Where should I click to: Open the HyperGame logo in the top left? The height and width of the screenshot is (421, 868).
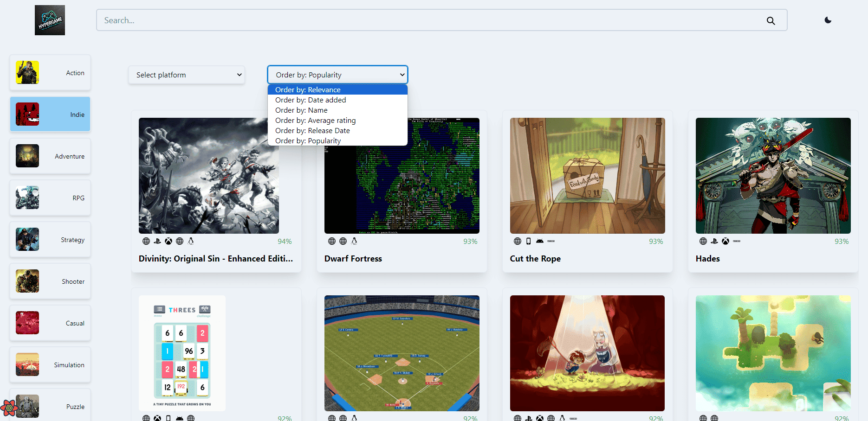[x=49, y=20]
